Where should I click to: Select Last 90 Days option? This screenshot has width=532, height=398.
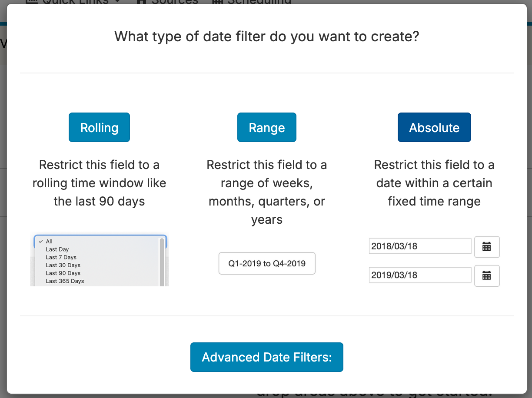(63, 273)
